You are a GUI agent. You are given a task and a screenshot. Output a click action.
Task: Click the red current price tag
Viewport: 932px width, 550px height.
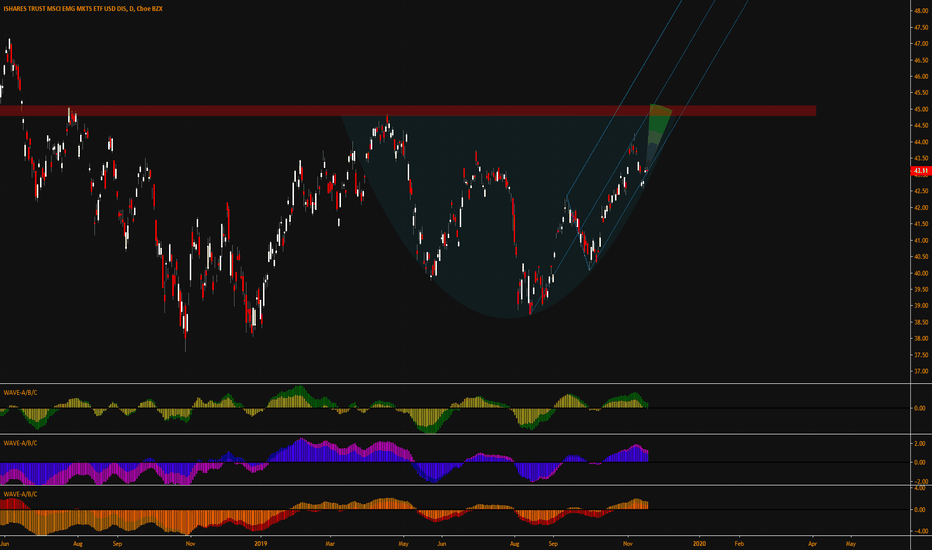point(920,171)
